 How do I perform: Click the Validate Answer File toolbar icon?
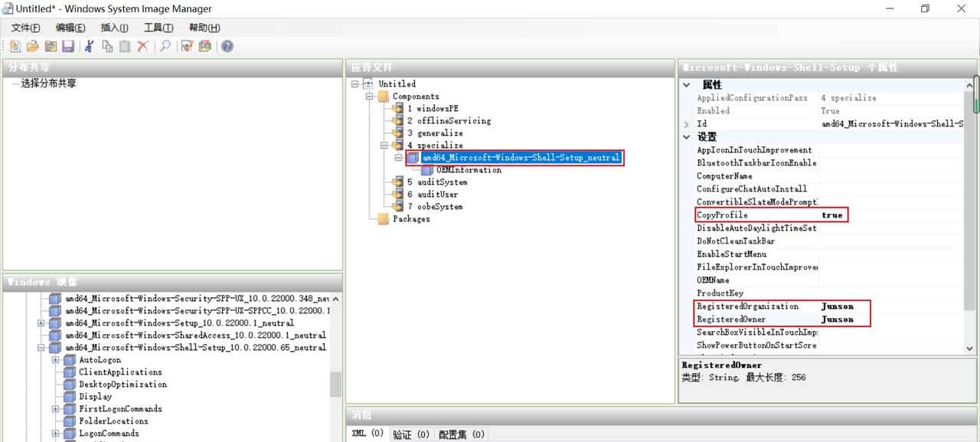pyautogui.click(x=187, y=46)
